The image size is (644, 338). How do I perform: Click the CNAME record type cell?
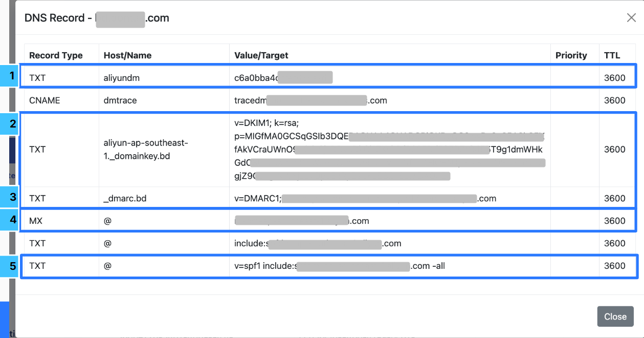(x=45, y=100)
